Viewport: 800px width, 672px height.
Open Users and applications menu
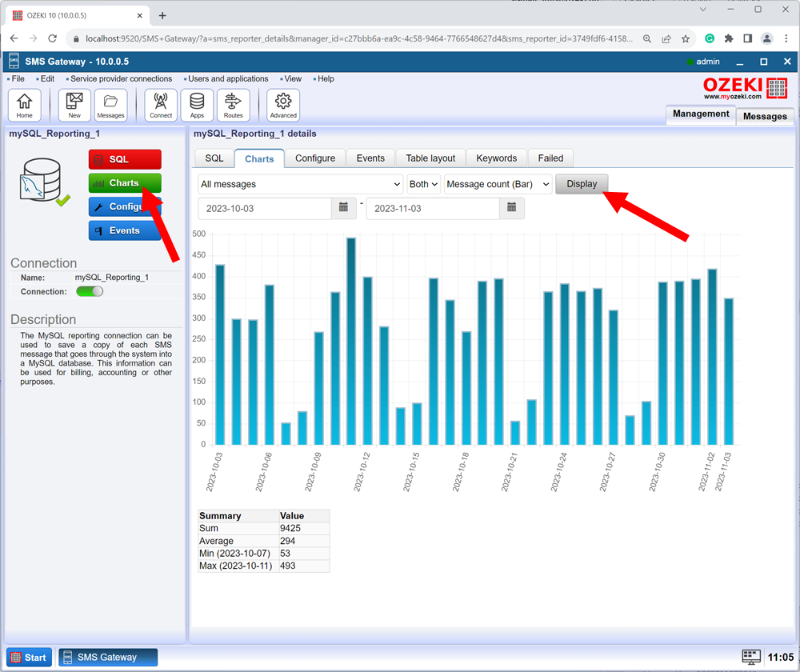[x=227, y=78]
